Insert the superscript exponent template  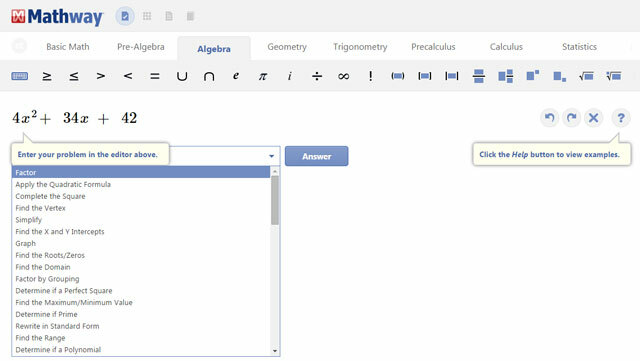[532, 76]
